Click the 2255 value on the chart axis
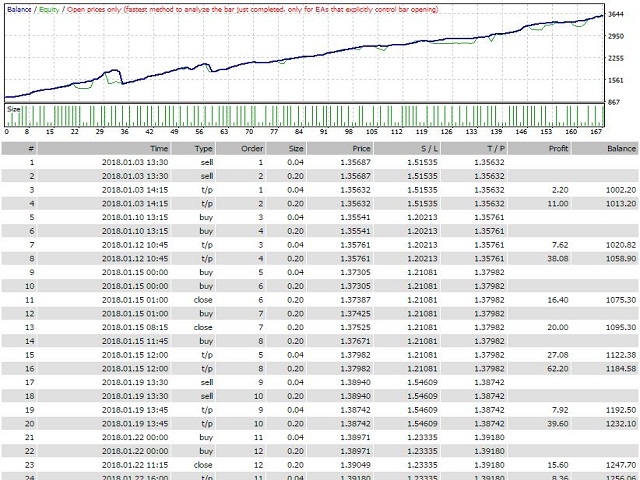Image resolution: width=640 pixels, height=480 pixels. tap(616, 58)
